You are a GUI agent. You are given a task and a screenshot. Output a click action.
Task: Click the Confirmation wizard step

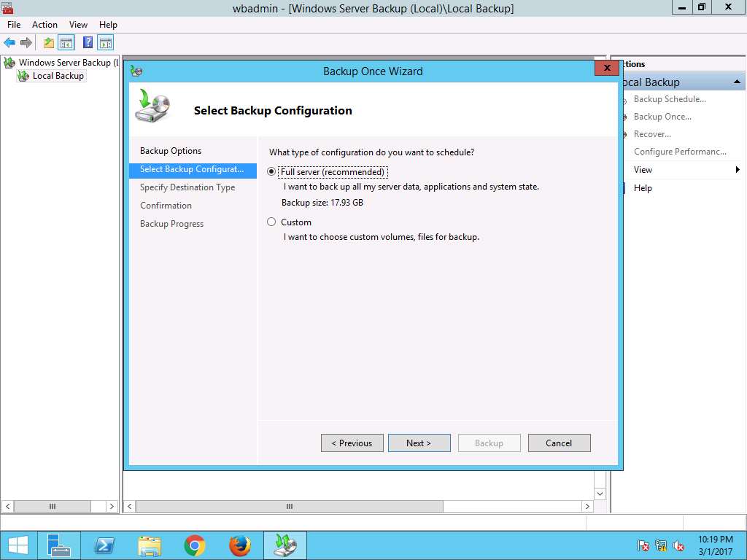tap(166, 206)
